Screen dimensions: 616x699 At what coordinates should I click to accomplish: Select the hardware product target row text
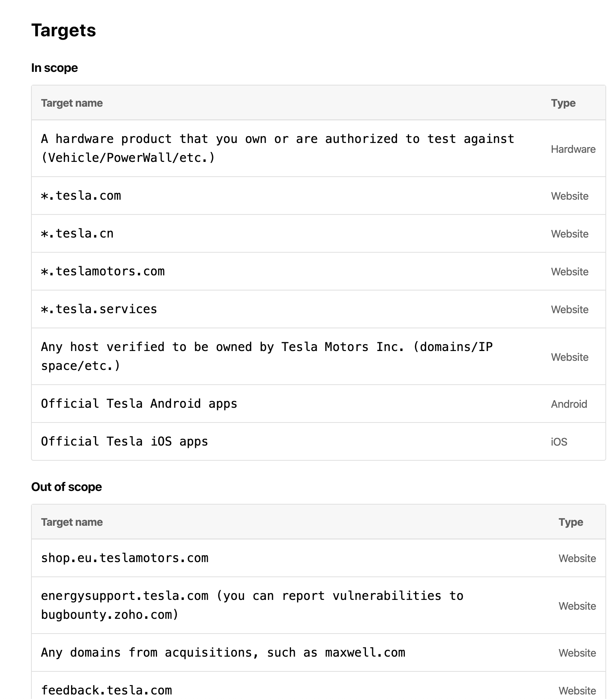[277, 148]
